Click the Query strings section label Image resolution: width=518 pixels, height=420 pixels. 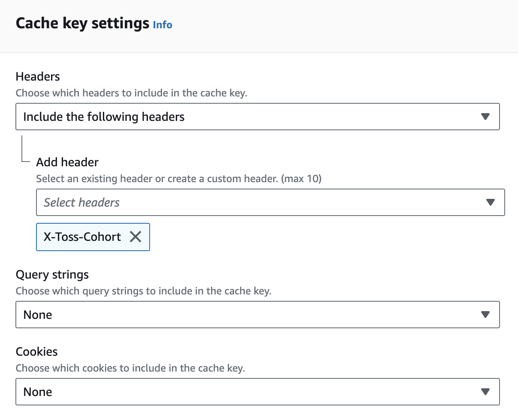(52, 275)
